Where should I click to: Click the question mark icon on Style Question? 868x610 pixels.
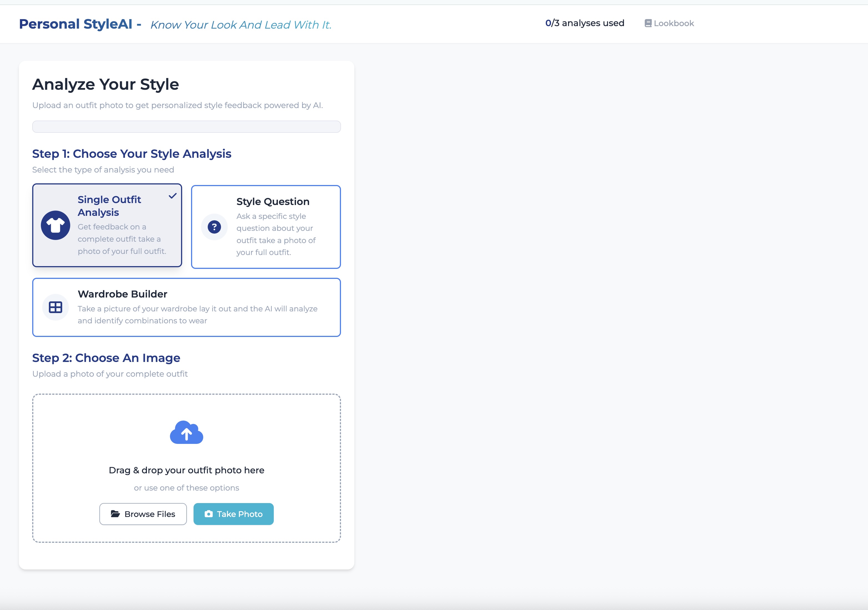point(214,227)
